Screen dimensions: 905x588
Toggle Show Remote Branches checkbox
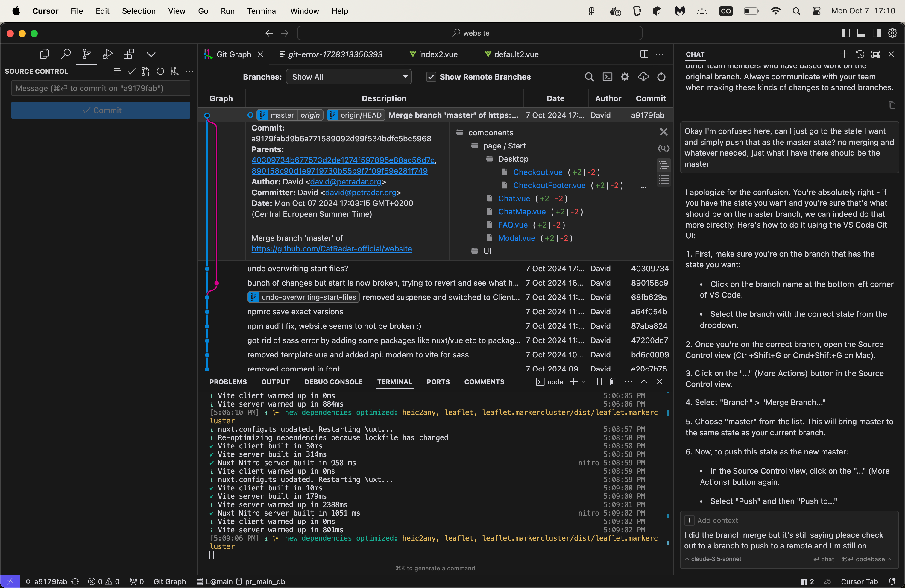pos(431,77)
